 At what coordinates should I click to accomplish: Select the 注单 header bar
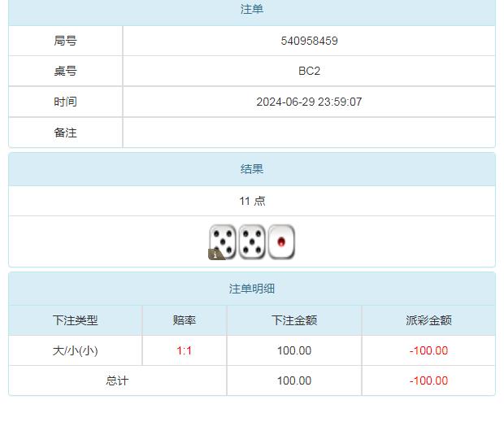pyautogui.click(x=252, y=10)
